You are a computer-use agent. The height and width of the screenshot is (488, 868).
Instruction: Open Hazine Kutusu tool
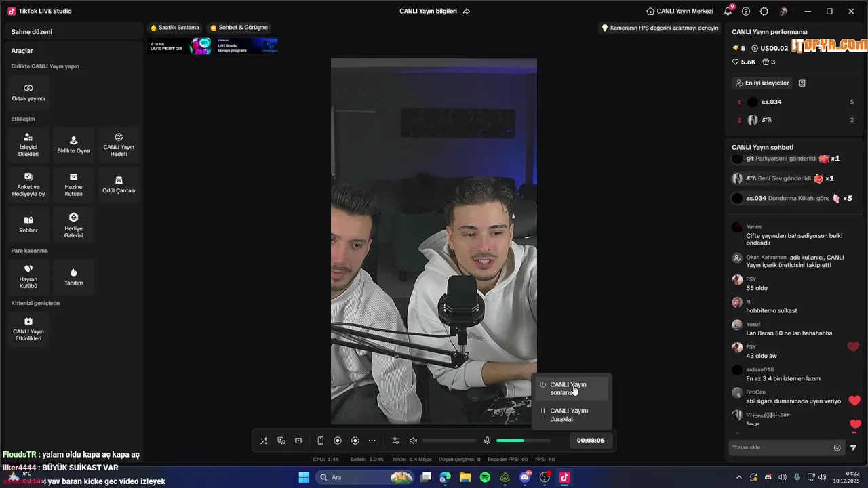[x=73, y=185]
